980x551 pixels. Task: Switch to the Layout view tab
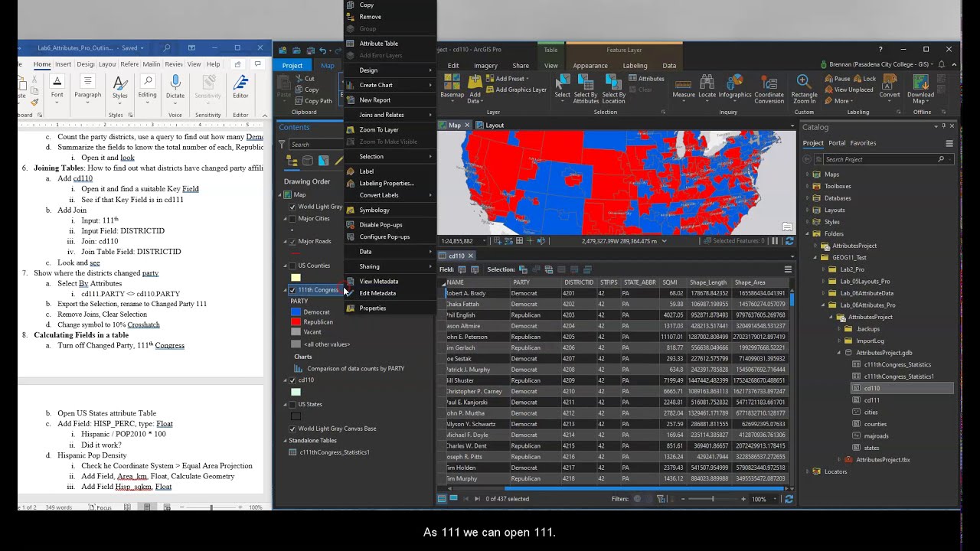[490, 126]
